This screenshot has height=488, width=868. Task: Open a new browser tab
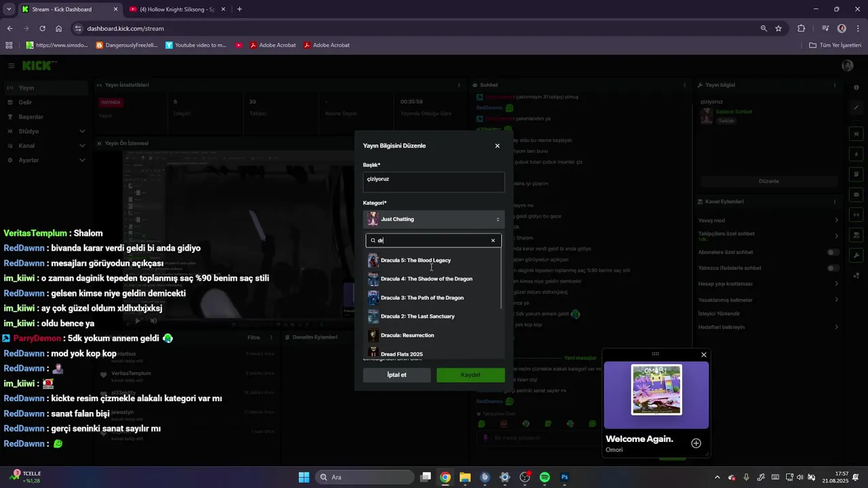coord(239,9)
